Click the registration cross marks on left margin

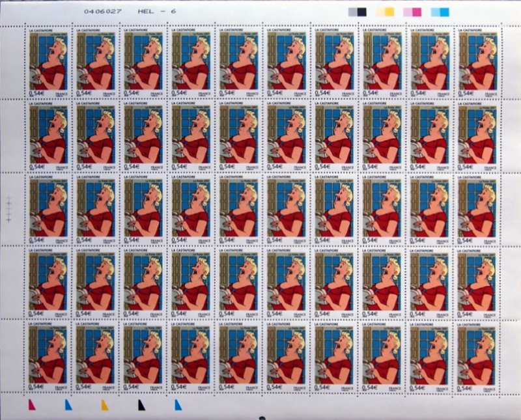coord(9,210)
